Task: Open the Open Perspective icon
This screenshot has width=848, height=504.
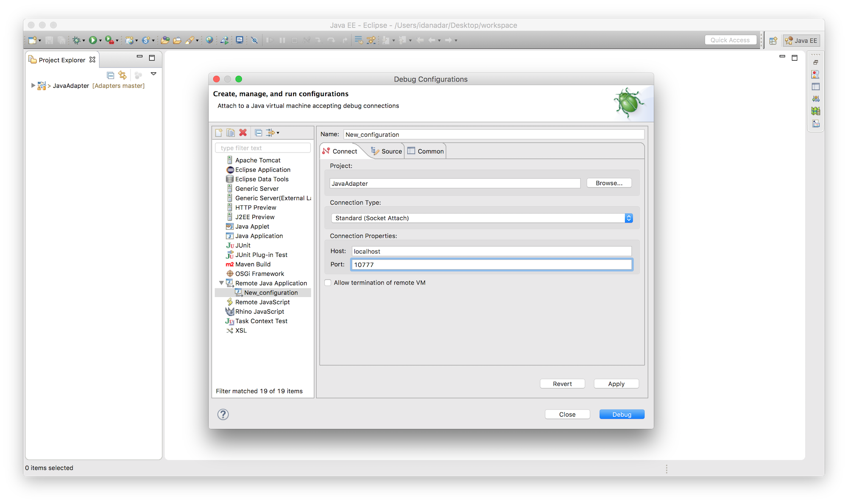Action: click(773, 41)
